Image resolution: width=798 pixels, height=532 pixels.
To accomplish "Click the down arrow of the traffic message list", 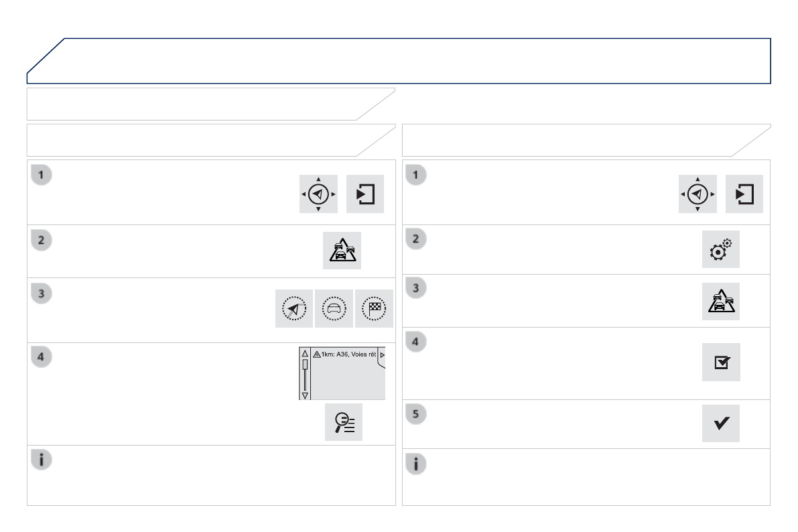I will tap(305, 395).
